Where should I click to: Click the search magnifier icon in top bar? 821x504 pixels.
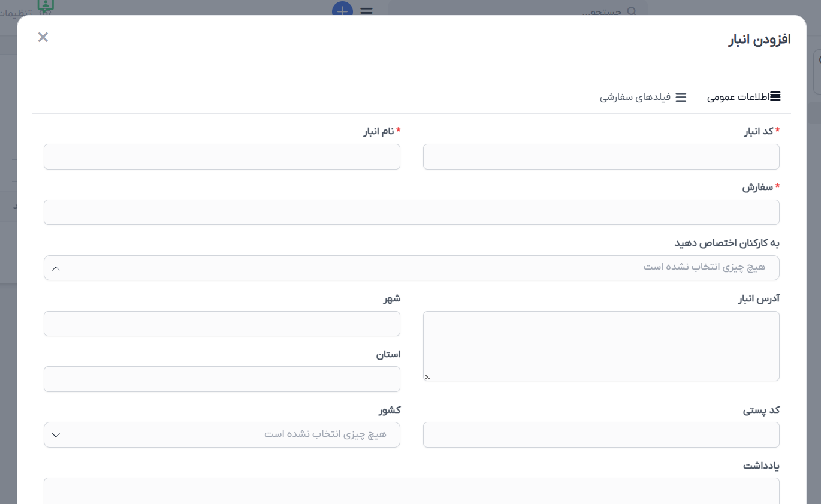[632, 11]
